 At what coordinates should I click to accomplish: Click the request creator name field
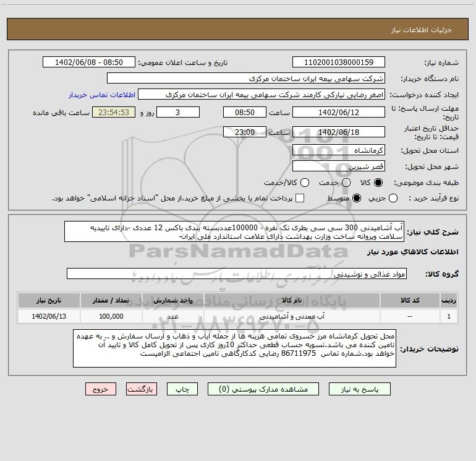click(x=261, y=95)
